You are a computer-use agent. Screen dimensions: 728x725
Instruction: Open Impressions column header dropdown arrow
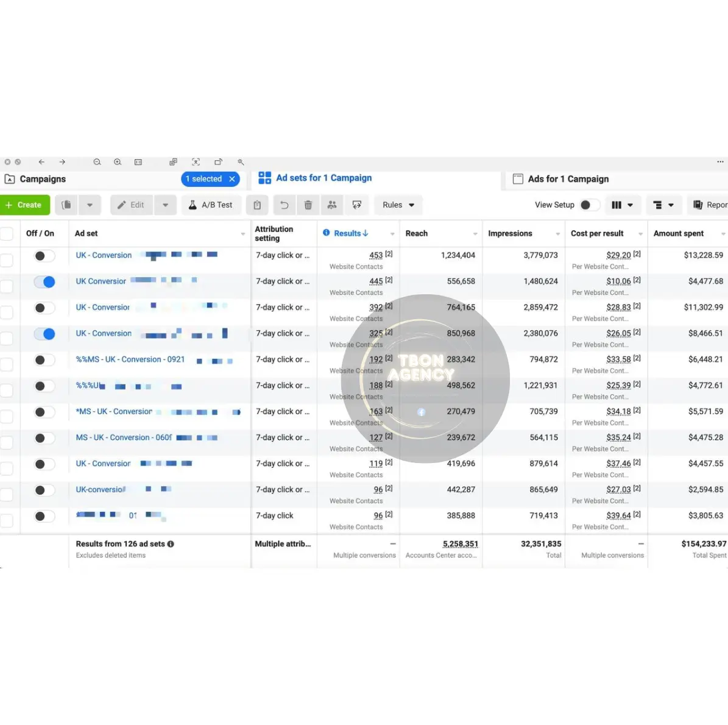click(x=557, y=234)
